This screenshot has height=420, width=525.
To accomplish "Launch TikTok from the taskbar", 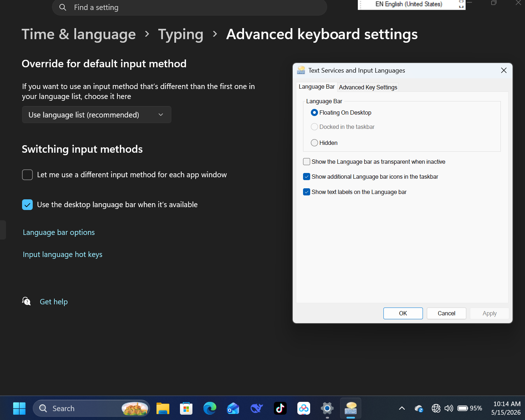I will click(280, 408).
